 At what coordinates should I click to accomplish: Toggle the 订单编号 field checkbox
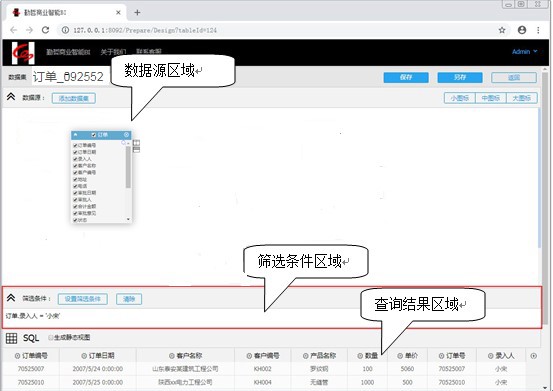pyautogui.click(x=75, y=145)
